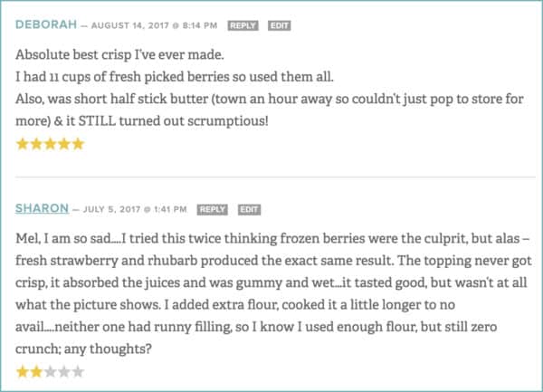543x392 pixels.
Task: Click last gray star in Sharon's rating
Action: click(x=78, y=371)
